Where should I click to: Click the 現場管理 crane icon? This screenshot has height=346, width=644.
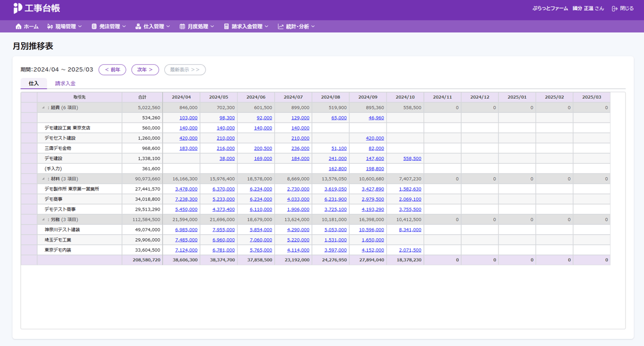click(50, 27)
